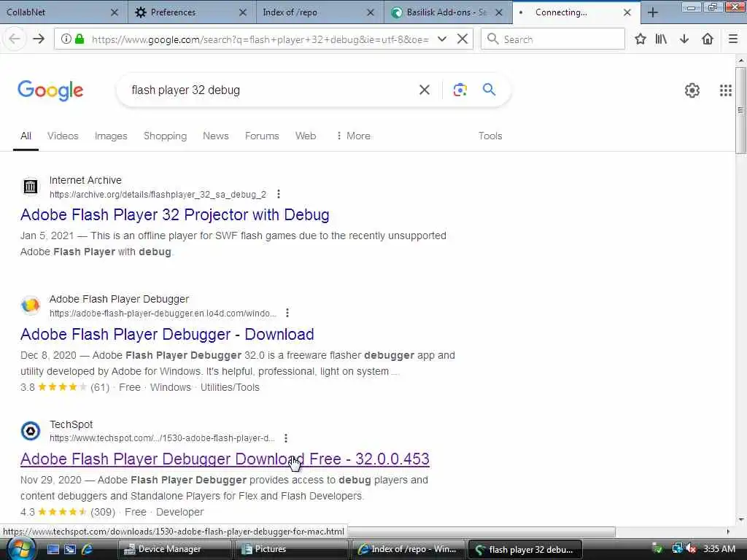Open Adobe Flash Player Debugger - Download link
This screenshot has width=747, height=560.
point(167,334)
